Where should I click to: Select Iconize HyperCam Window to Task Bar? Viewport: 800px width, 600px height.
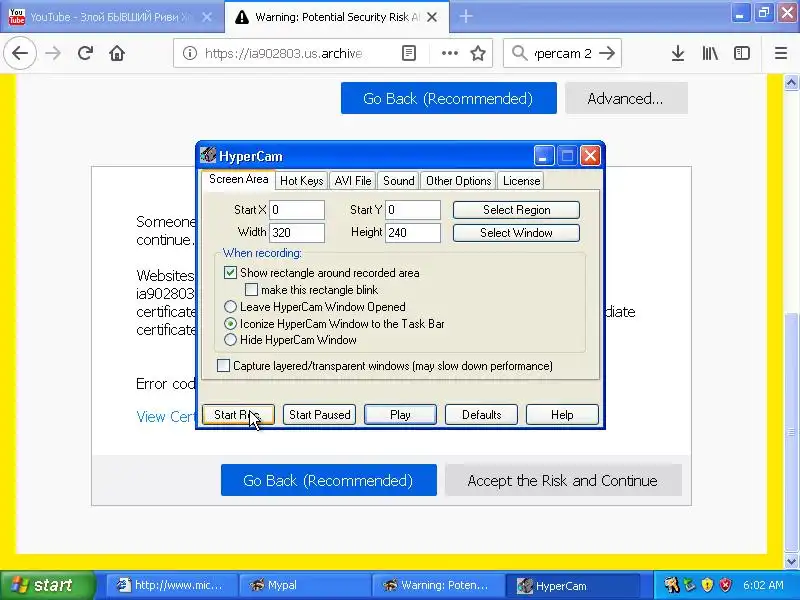pos(230,323)
